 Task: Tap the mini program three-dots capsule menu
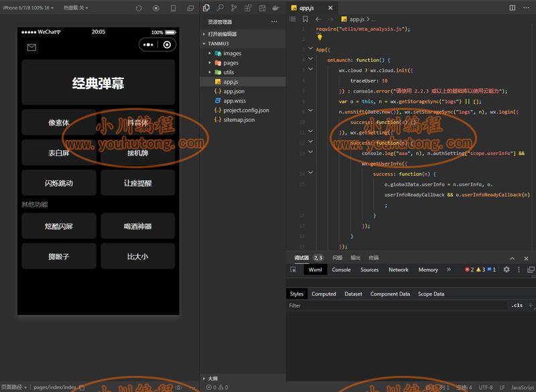tap(148, 45)
